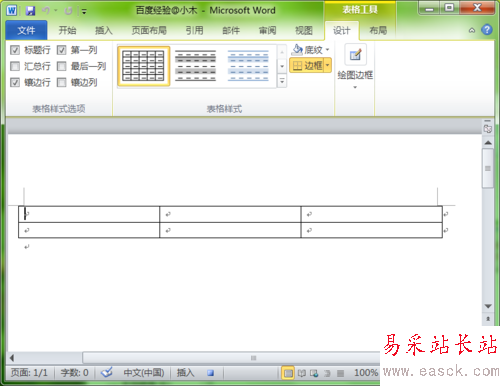Toggle the 镶边行 checkbox
Viewport: 500px width, 386px height.
15,82
